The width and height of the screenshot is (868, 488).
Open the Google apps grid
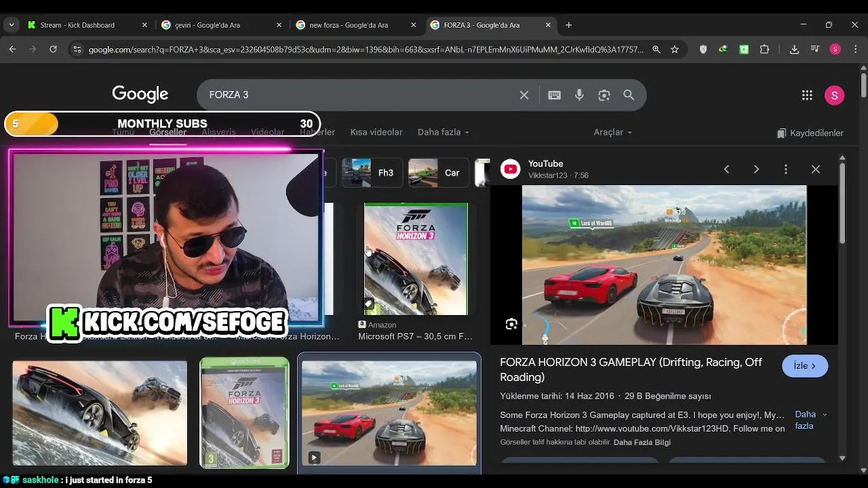807,96
